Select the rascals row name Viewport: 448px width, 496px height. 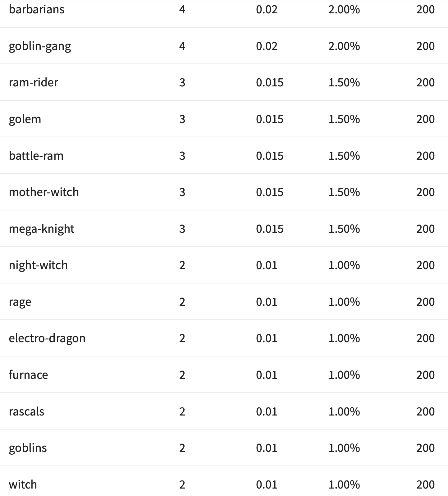click(26, 411)
